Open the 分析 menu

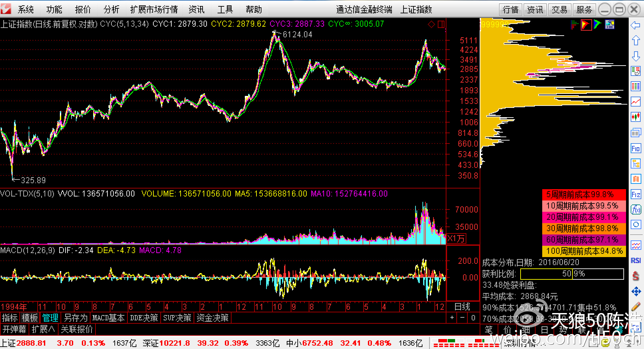coord(111,9)
